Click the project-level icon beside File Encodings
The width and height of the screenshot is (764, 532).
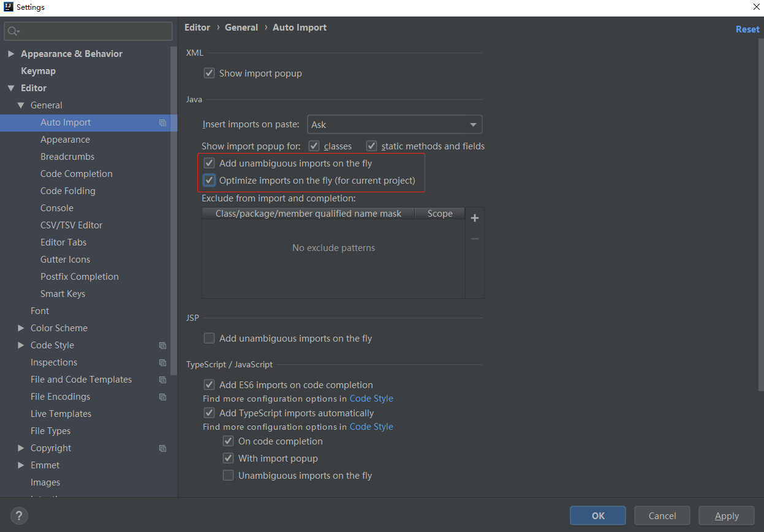point(162,397)
